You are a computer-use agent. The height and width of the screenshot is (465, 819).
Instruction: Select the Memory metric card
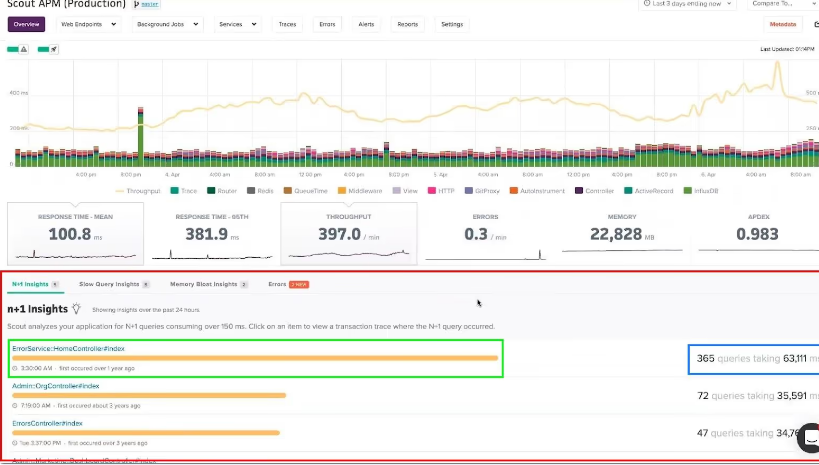[622, 234]
